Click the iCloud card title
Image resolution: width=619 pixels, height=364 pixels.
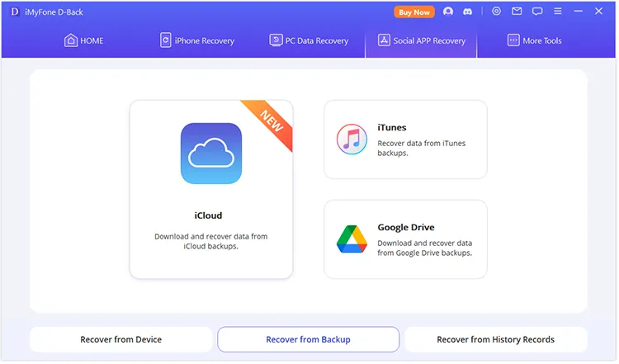(208, 215)
